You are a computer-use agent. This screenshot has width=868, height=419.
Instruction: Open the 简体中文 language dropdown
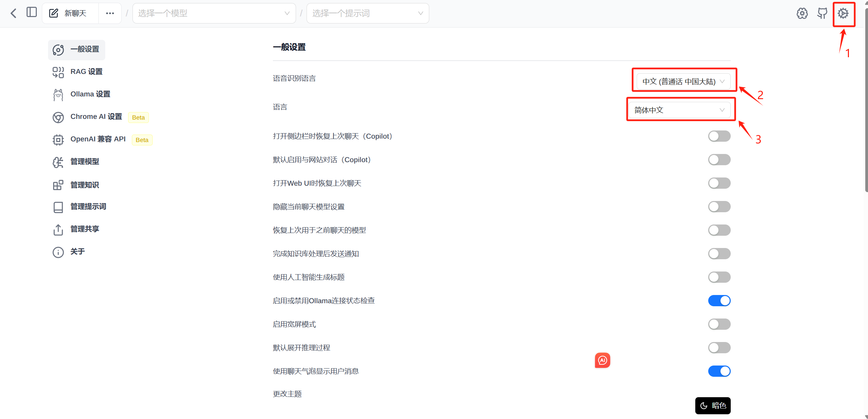coord(679,110)
